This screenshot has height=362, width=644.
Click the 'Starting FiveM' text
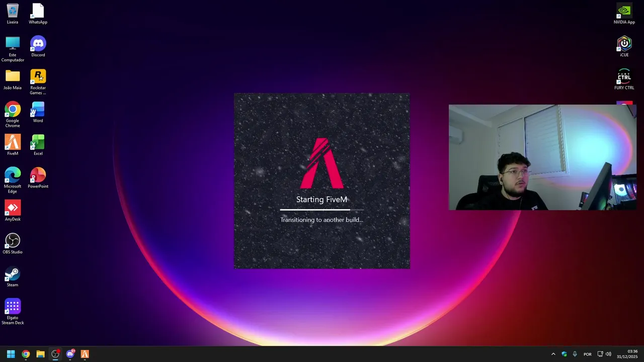[321, 200]
